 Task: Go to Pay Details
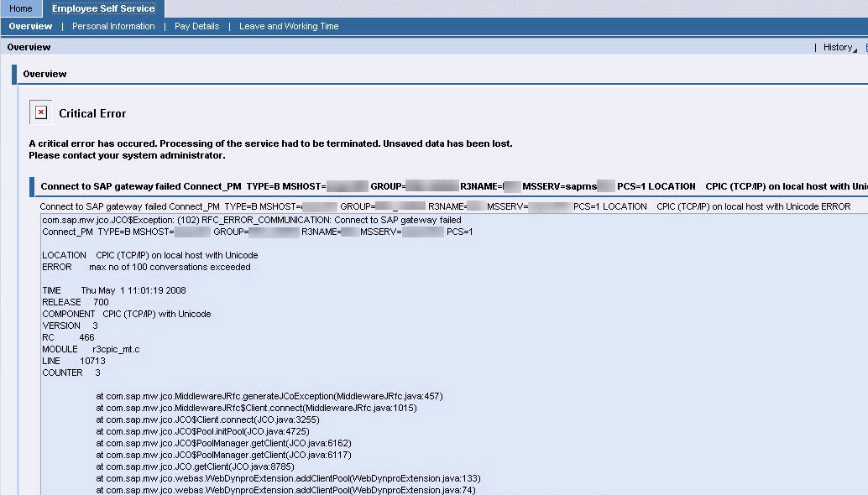196,26
